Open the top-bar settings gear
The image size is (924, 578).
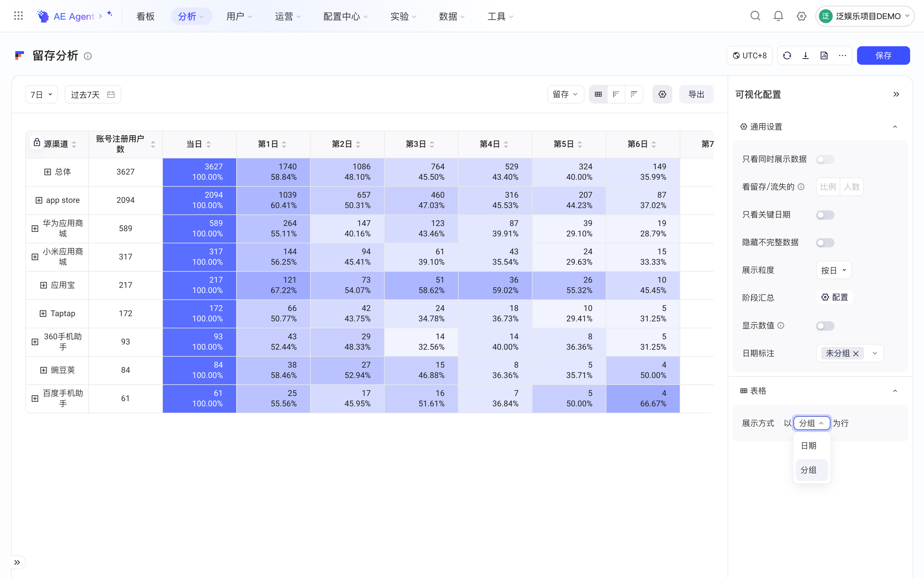tap(802, 16)
